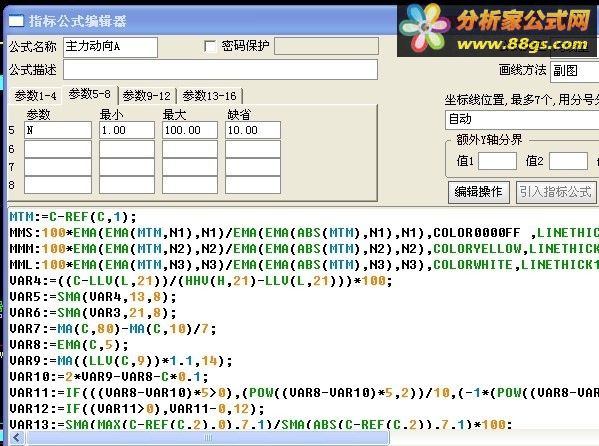Select the 参数5-8 tab
This screenshot has height=446, width=599.
90,94
